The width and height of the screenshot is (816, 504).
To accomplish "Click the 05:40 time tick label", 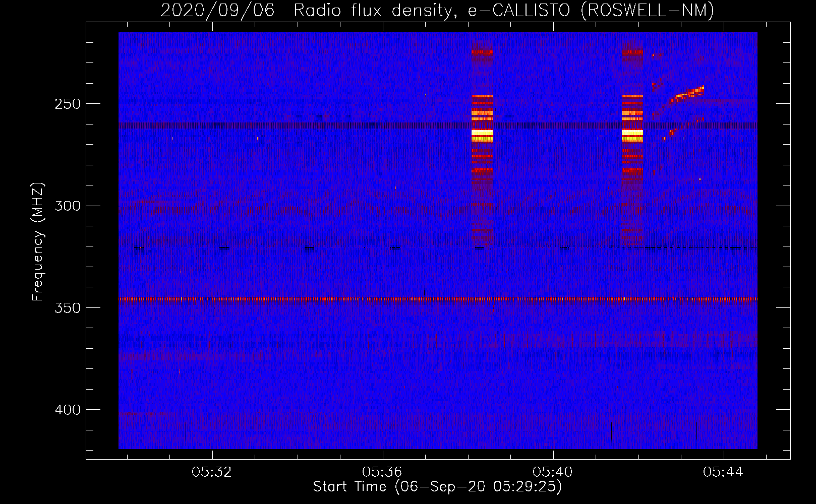I will pos(553,472).
